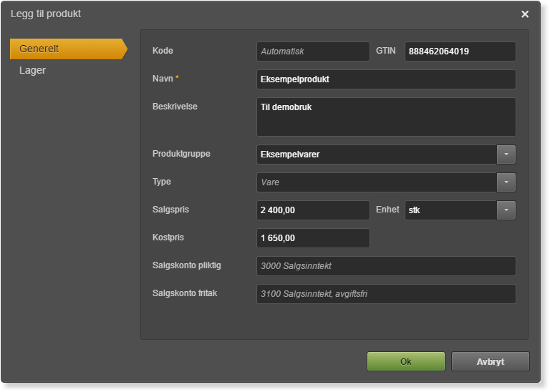Click the Navn field with Eksempelprodukt
This screenshot has width=550, height=392.
coord(386,79)
